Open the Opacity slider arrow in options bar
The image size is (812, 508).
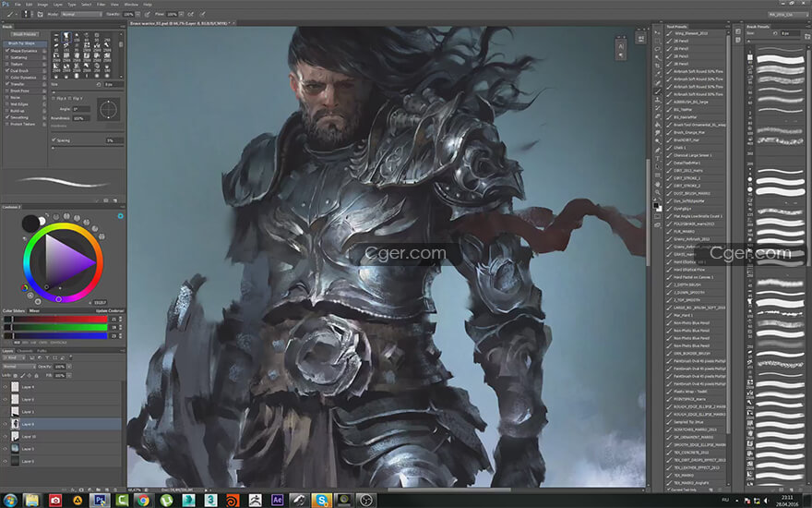click(x=137, y=14)
